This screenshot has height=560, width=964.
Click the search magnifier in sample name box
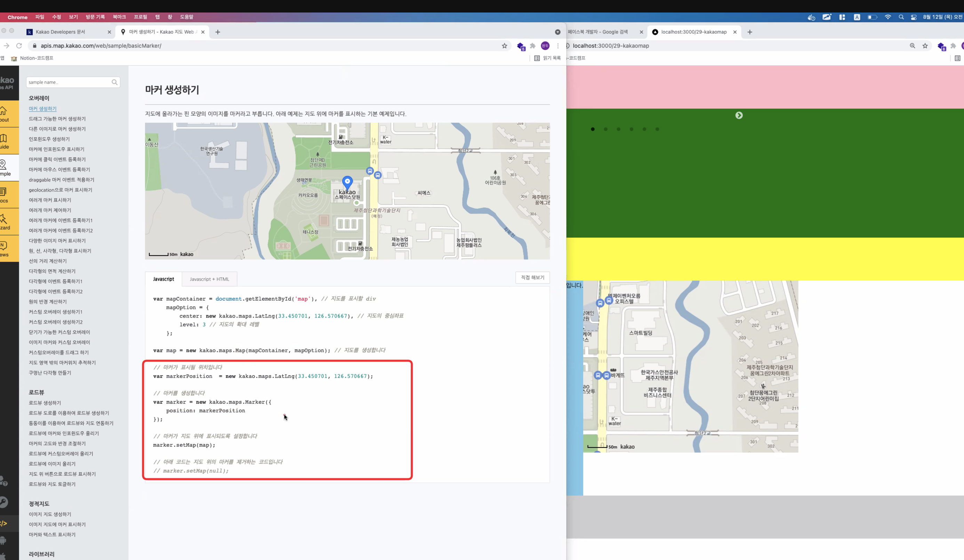pos(114,82)
